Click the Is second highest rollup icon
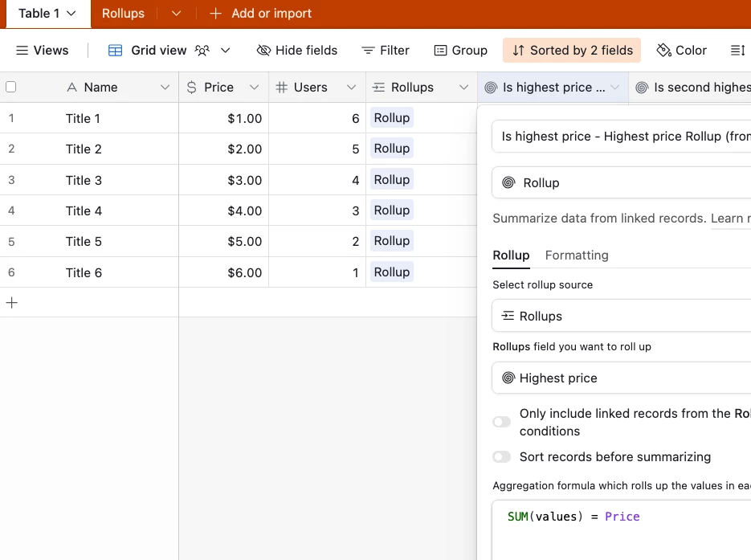This screenshot has width=751, height=560. click(x=642, y=88)
